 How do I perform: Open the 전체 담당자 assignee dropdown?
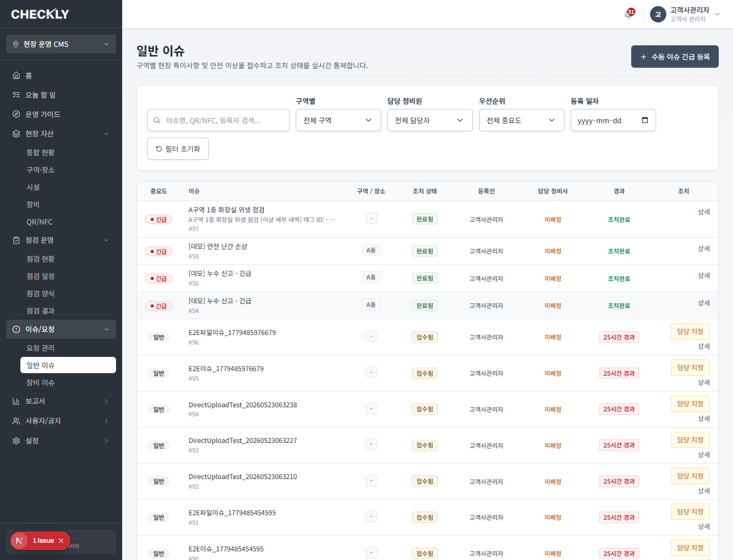point(430,120)
